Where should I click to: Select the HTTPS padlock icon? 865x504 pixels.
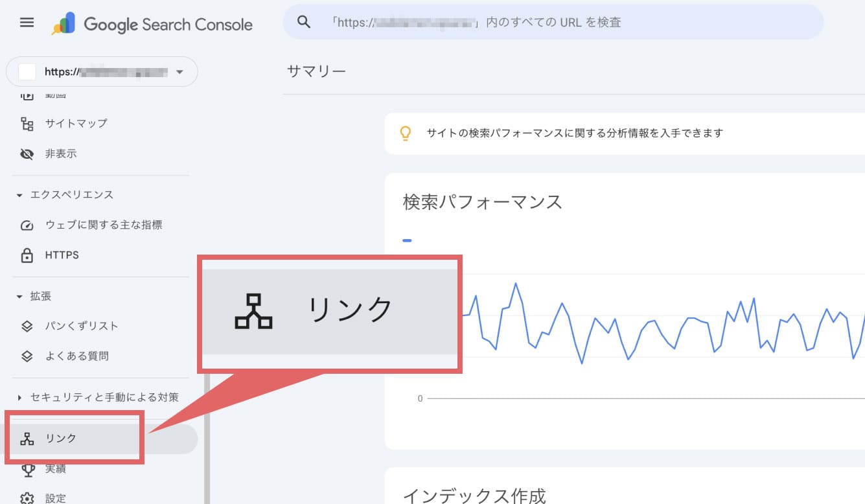coord(28,255)
